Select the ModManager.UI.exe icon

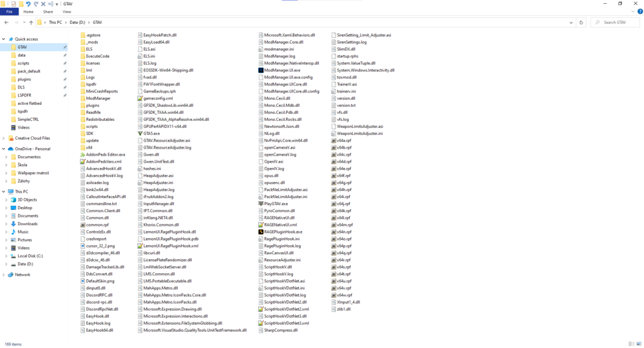pyautogui.click(x=261, y=70)
